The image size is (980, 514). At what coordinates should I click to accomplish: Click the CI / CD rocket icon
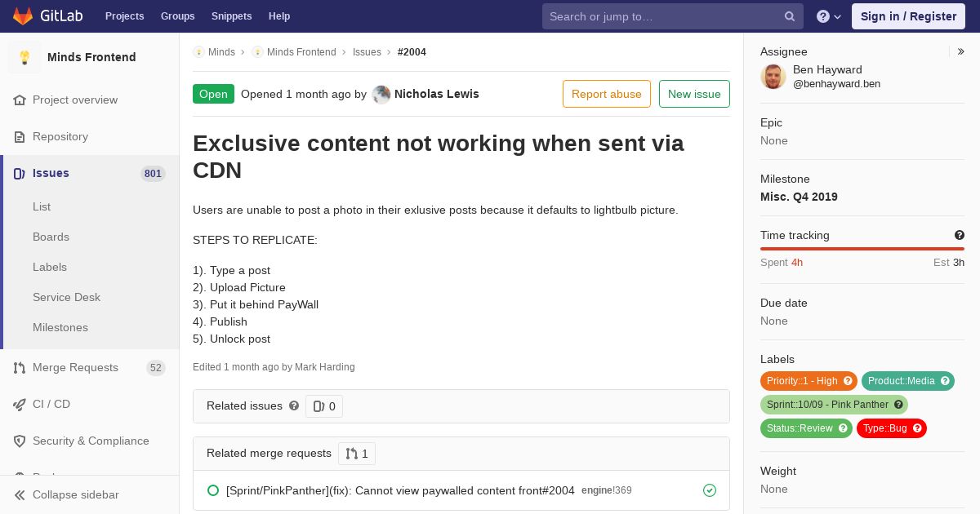click(20, 404)
